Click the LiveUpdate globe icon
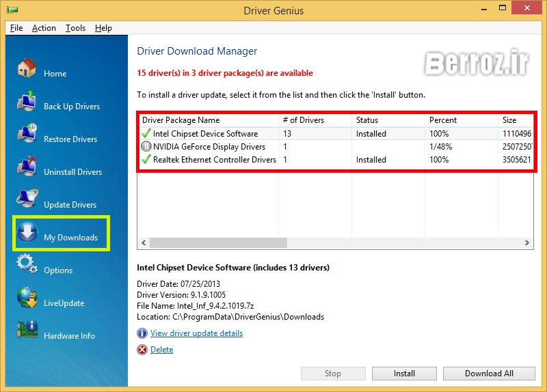This screenshot has height=392, width=547. click(27, 298)
